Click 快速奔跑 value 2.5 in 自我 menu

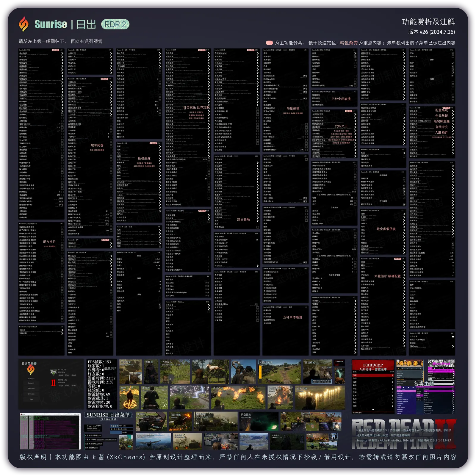click(58, 127)
